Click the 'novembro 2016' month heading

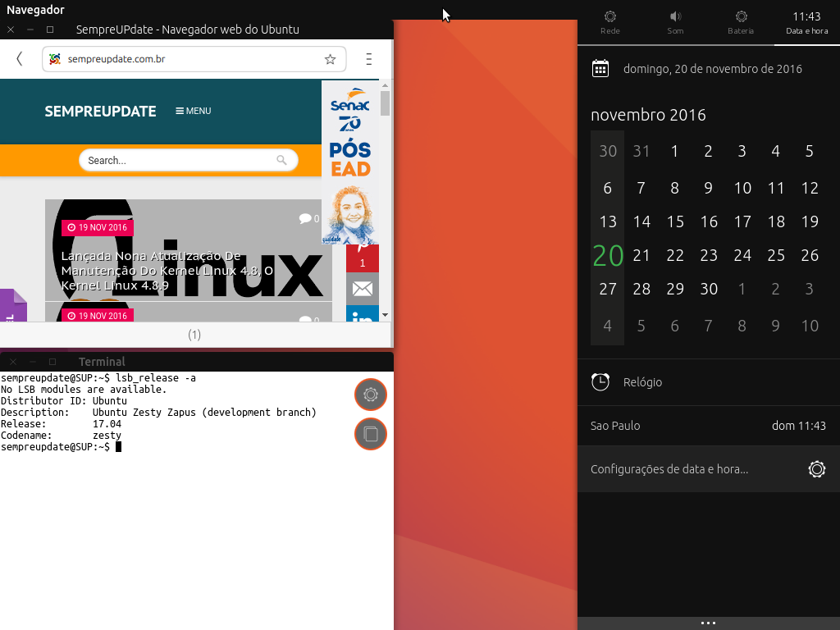[648, 115]
